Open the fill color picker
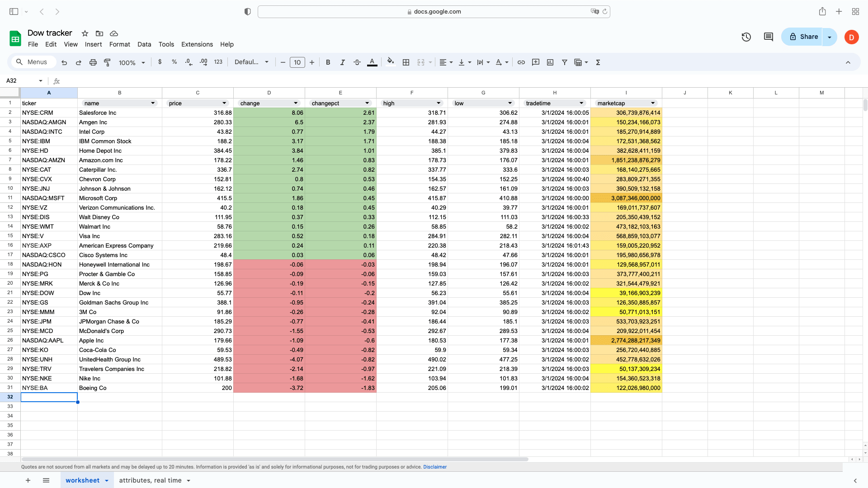The height and width of the screenshot is (488, 868). 391,62
